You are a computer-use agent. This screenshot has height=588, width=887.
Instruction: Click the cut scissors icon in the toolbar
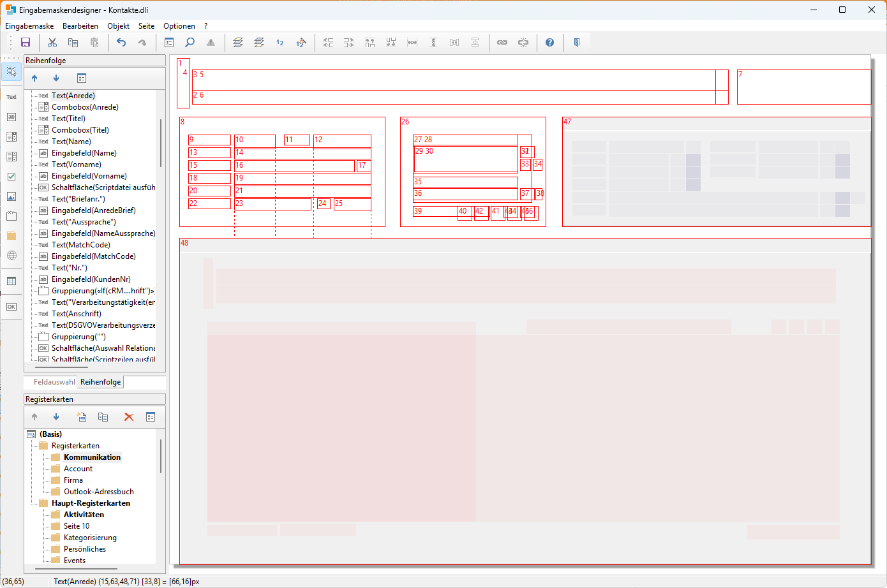coord(52,43)
